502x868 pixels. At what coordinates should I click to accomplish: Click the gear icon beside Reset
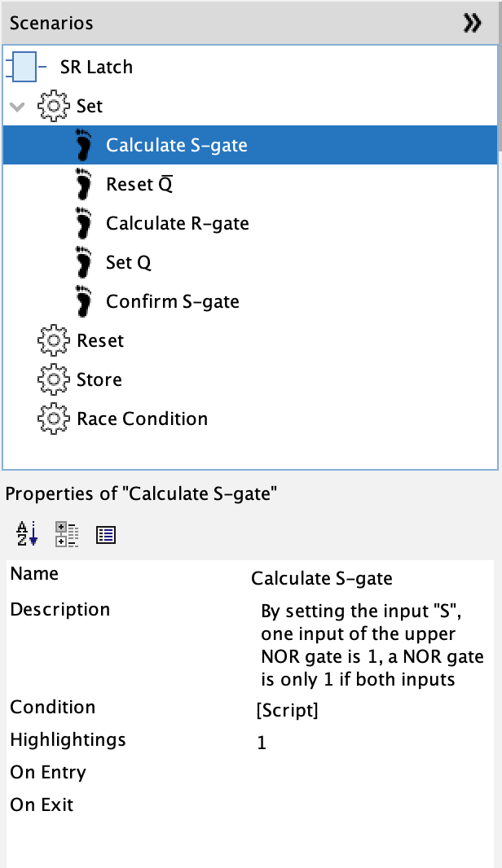pos(53,340)
